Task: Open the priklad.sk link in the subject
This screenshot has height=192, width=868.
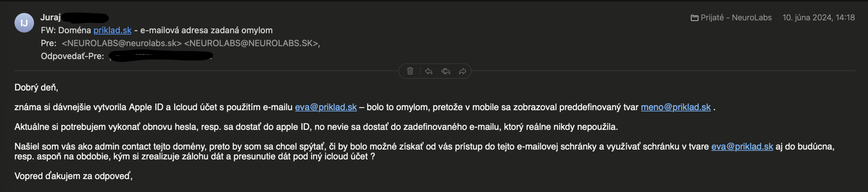Action: [112, 30]
